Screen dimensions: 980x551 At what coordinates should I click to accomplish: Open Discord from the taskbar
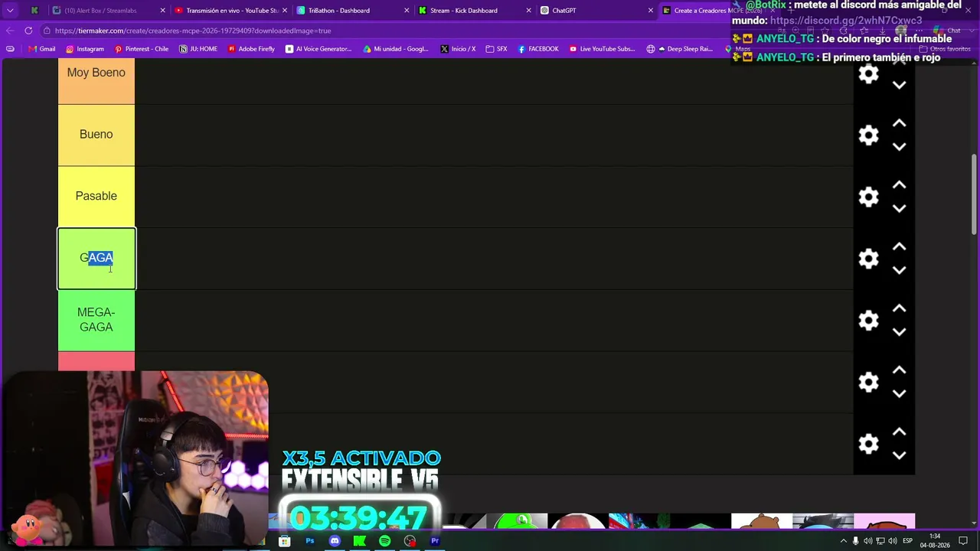pos(335,541)
